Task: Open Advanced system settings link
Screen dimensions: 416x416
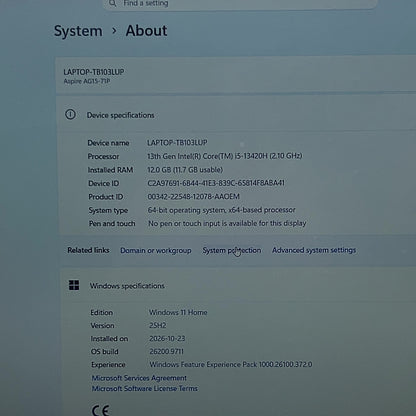Action: pyautogui.click(x=314, y=250)
